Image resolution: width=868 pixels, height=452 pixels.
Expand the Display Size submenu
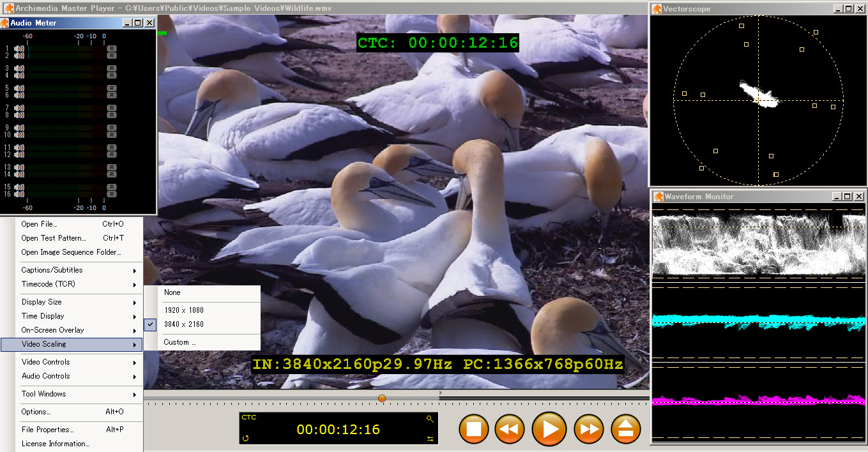click(x=77, y=302)
